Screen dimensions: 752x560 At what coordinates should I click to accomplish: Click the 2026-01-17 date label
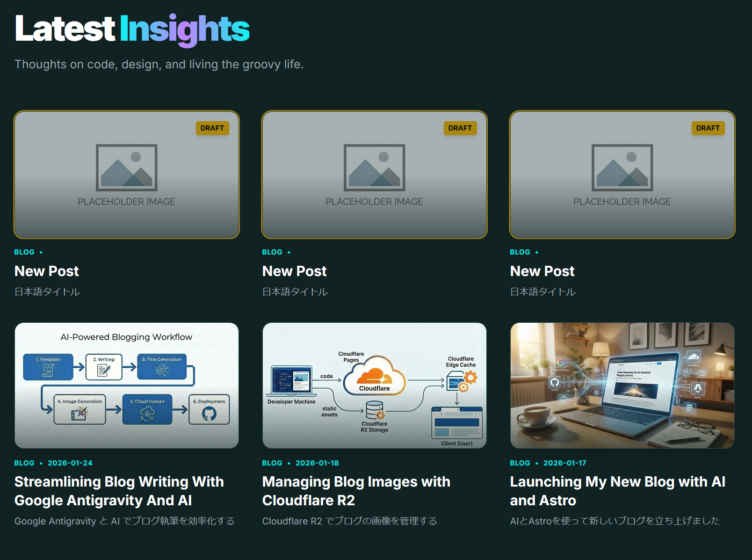pos(564,463)
